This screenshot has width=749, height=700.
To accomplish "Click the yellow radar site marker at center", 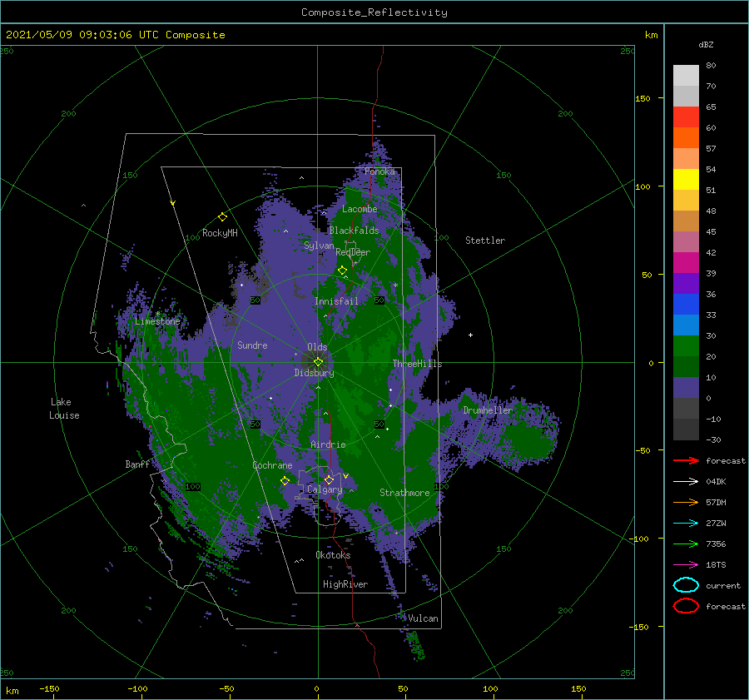I will (318, 362).
